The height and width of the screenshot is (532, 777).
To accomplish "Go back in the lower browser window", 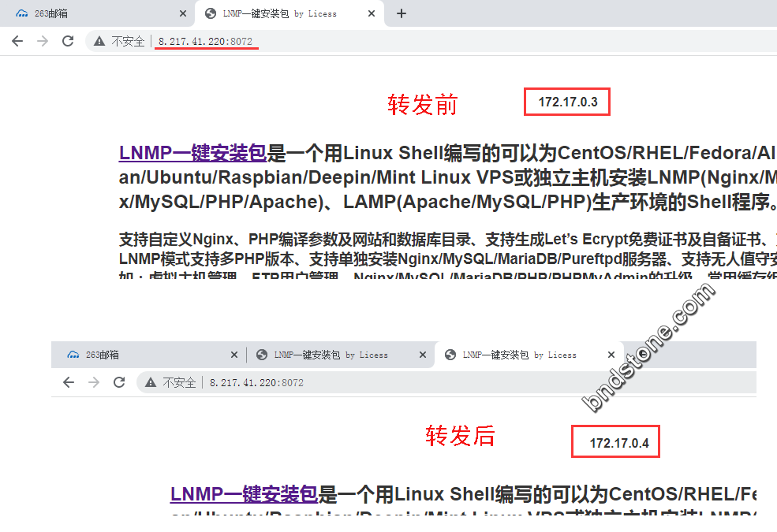I will click(69, 382).
